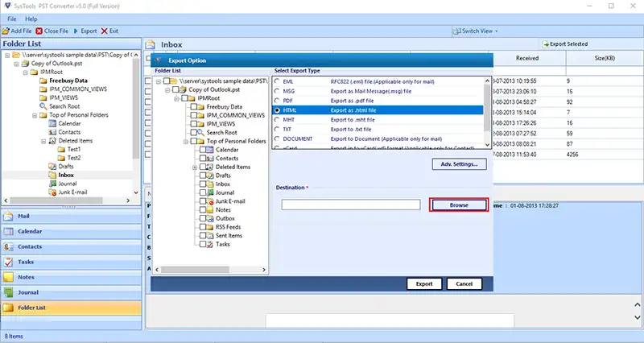Click the Export toolbar arrow icon
Image resolution: width=644 pixels, height=343 pixels.
[76, 31]
